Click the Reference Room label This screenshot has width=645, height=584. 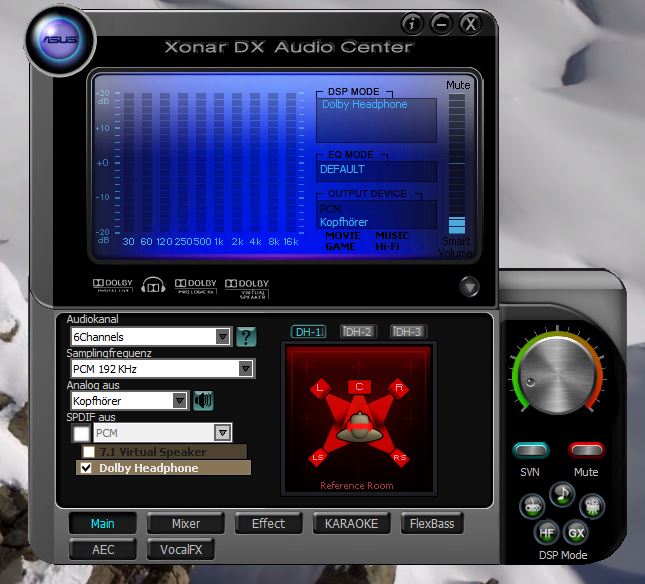pos(357,486)
